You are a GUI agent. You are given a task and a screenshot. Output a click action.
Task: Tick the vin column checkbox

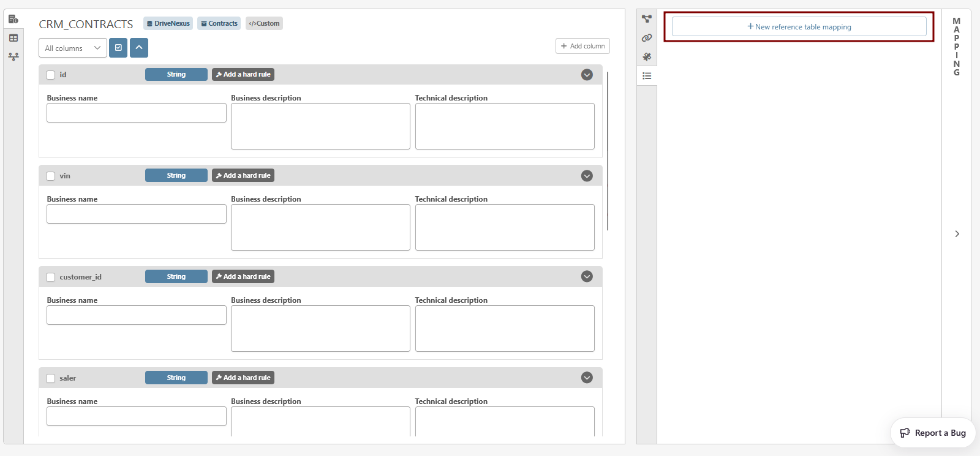pos(51,176)
